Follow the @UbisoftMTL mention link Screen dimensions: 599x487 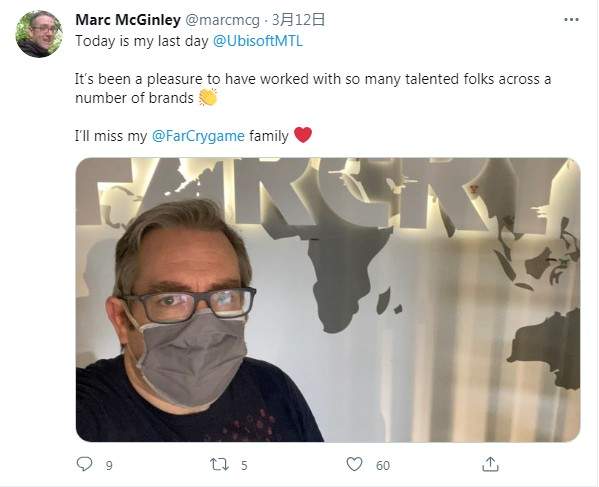click(x=257, y=41)
